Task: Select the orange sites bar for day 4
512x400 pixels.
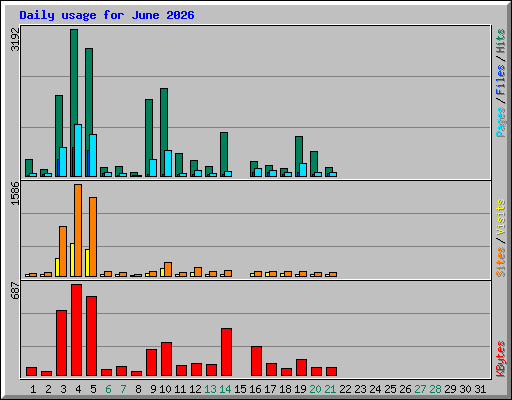Action: point(78,230)
